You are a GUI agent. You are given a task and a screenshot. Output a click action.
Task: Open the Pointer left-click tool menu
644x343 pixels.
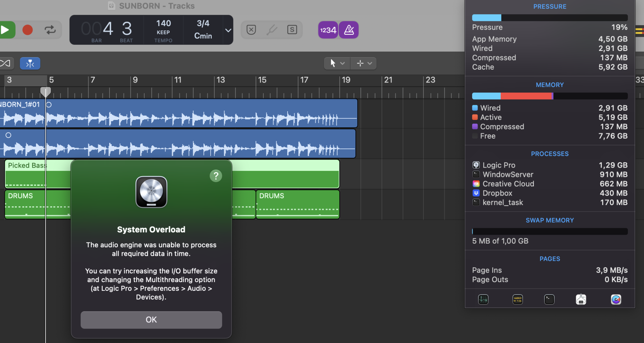pos(337,64)
